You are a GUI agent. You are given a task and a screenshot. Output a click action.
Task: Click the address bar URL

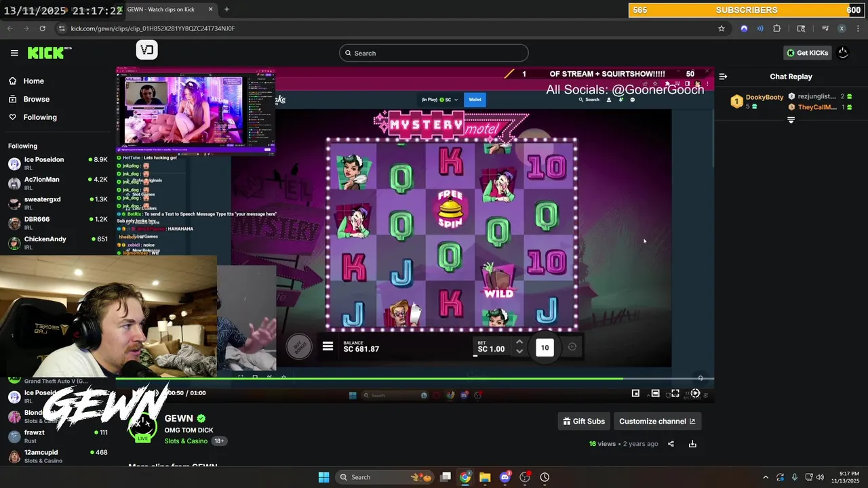[x=153, y=28]
